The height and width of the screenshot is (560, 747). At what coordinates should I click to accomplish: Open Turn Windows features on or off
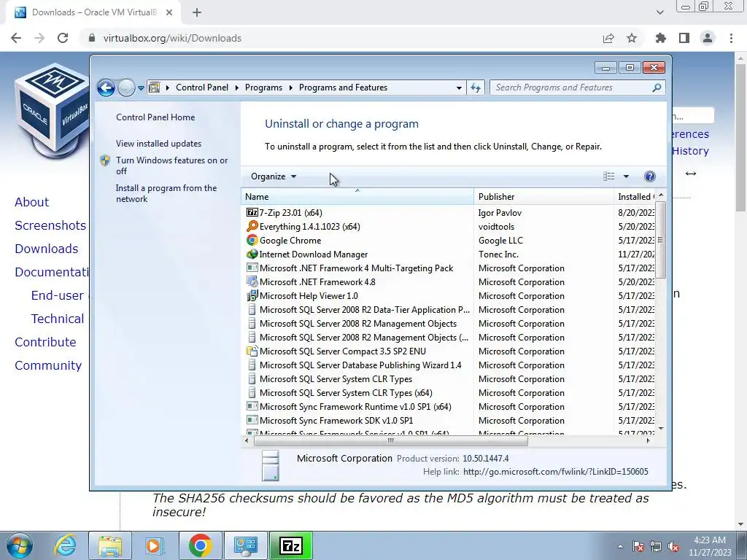tap(172, 166)
